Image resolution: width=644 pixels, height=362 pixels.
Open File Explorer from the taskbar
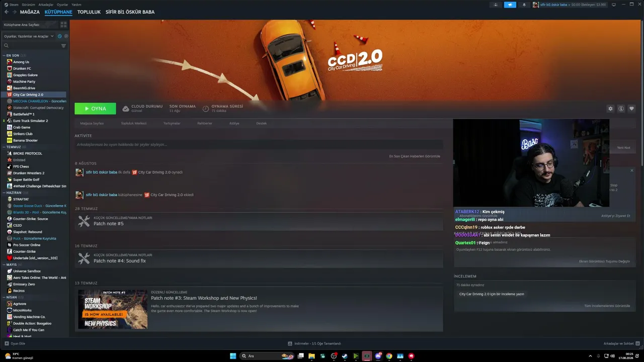(x=311, y=356)
